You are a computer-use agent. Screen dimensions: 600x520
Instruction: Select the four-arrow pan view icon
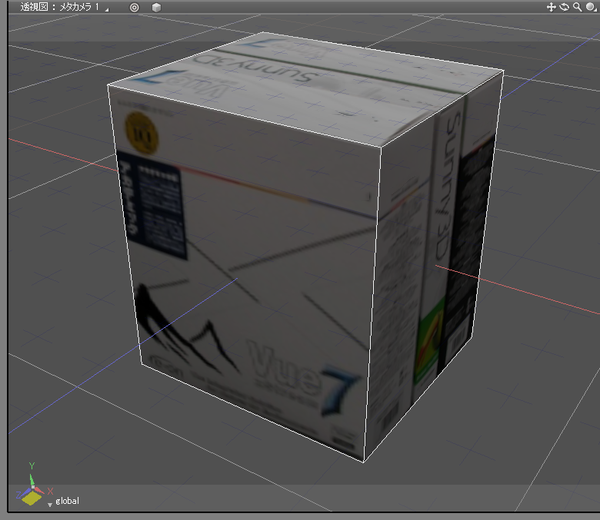point(551,7)
